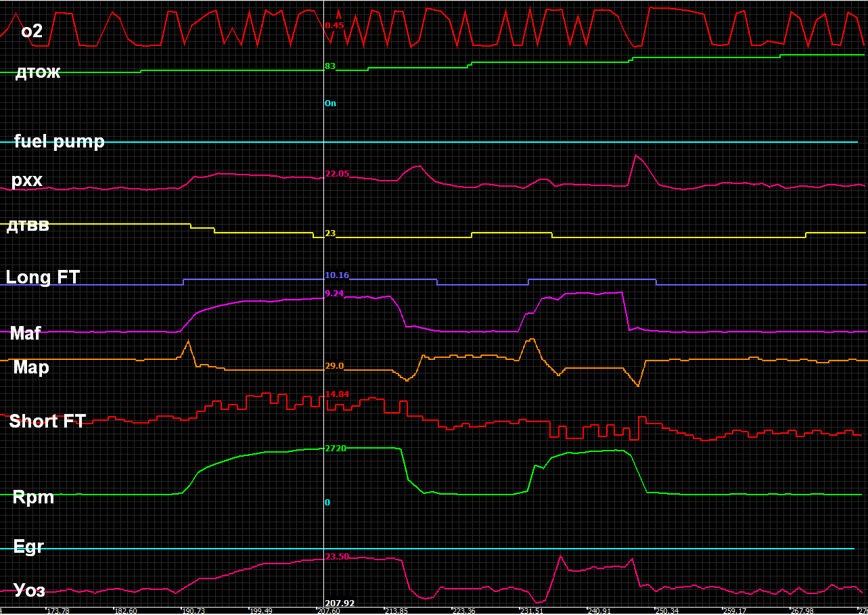The image size is (868, 615).
Task: Click time axis tick 190.73
Action: click(x=193, y=611)
